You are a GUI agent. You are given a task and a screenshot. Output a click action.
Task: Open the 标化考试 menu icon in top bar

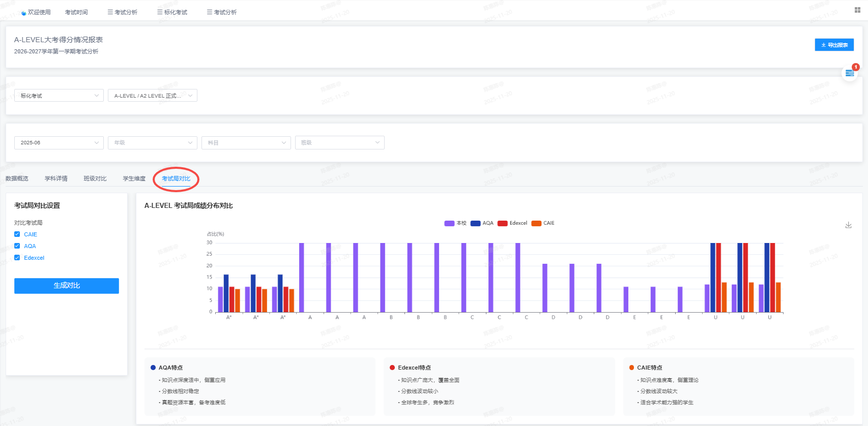[x=160, y=12]
